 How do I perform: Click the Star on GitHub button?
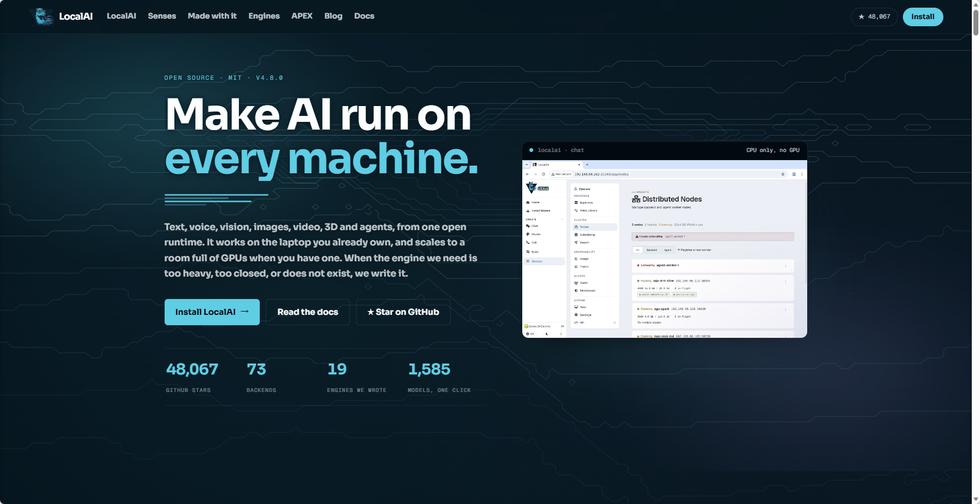tap(403, 312)
